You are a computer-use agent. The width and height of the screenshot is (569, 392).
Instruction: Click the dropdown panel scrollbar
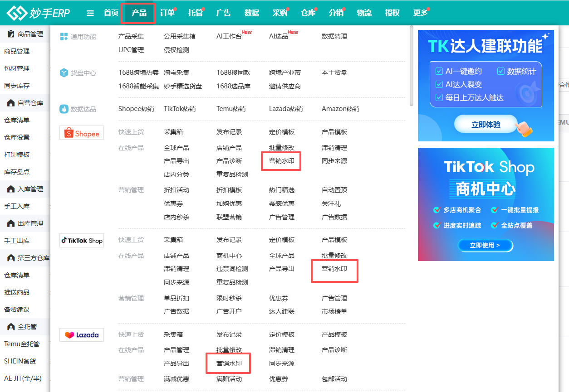[x=412, y=66]
